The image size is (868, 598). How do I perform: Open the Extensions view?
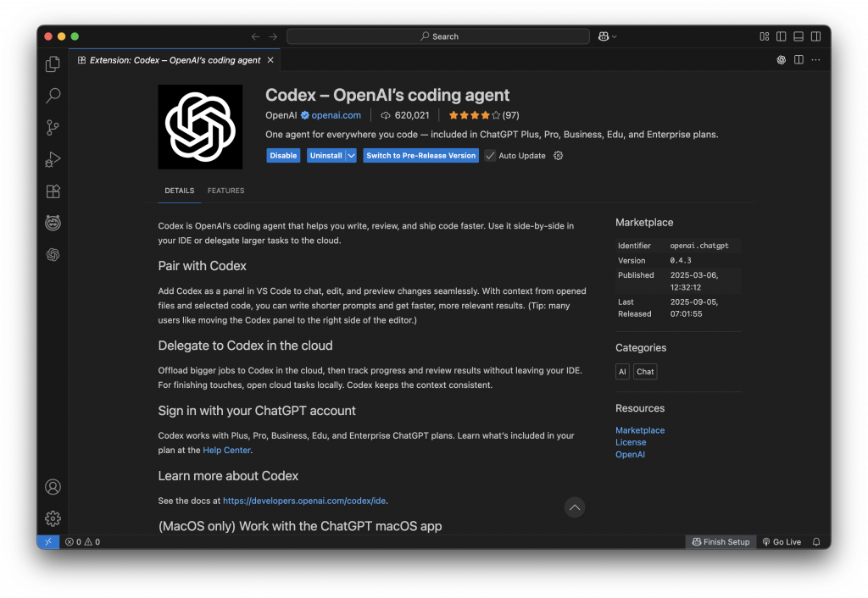coord(53,191)
